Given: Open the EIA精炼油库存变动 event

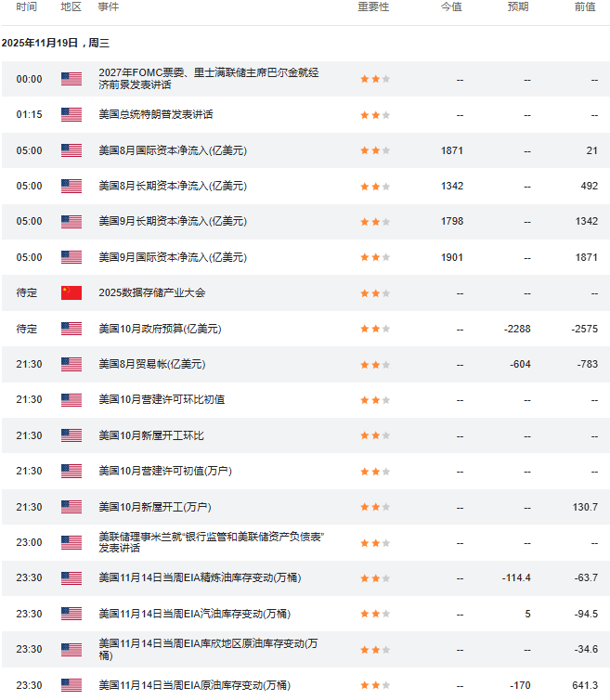Looking at the screenshot, I should [x=200, y=577].
